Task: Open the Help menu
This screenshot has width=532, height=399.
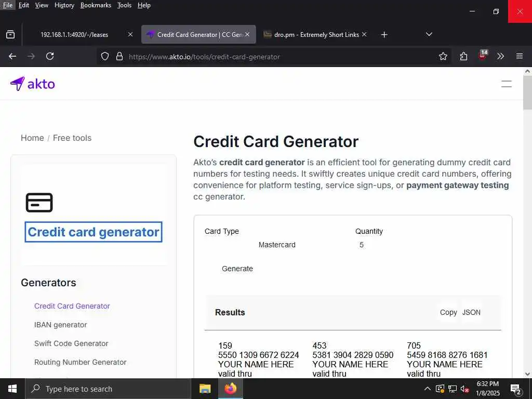Action: 144,5
